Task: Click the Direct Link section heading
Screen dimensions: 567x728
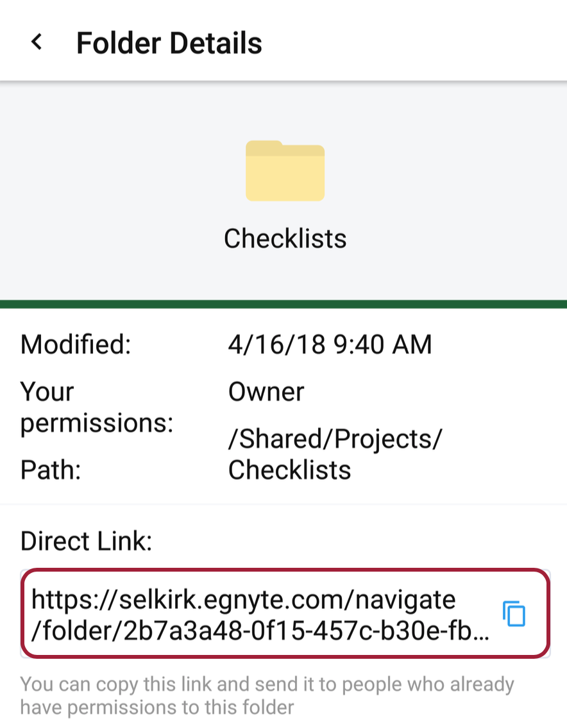Action: [x=85, y=541]
